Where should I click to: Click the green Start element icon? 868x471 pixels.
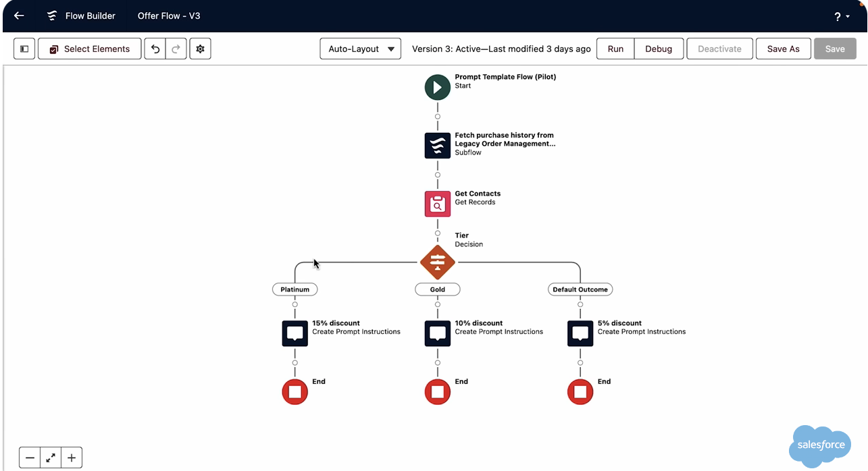(x=437, y=87)
